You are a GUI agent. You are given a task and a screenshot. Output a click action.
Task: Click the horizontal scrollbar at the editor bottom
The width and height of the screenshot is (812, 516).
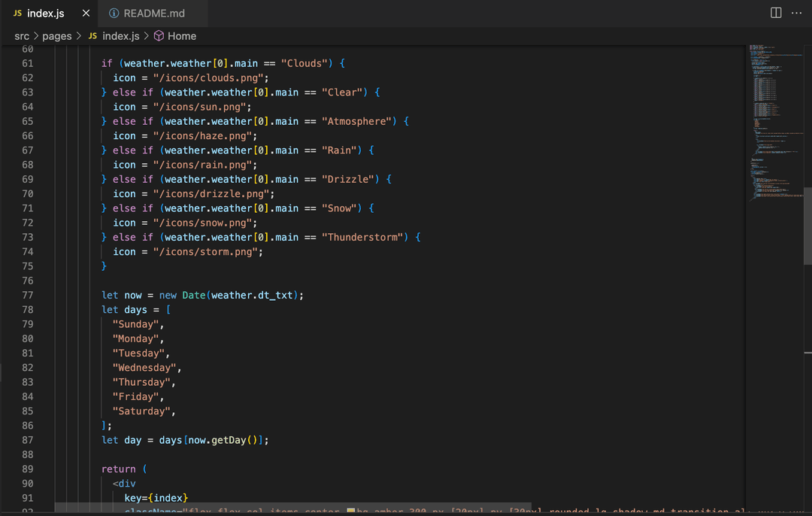(x=293, y=508)
